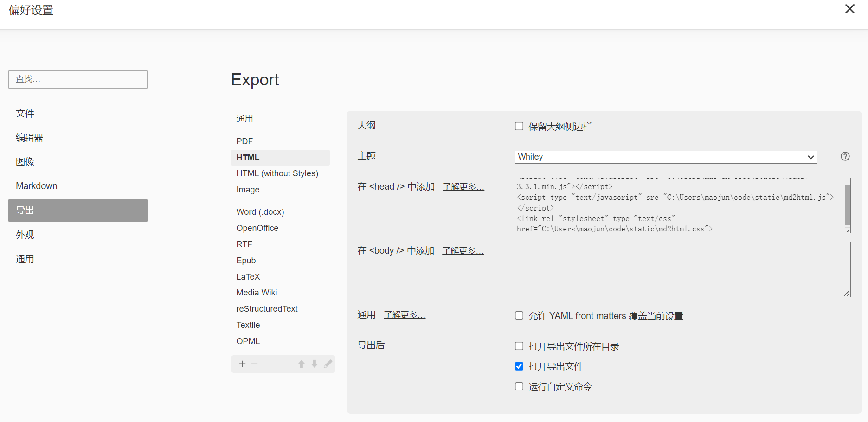
Task: Open 了解更多 link for head section
Action: point(463,186)
